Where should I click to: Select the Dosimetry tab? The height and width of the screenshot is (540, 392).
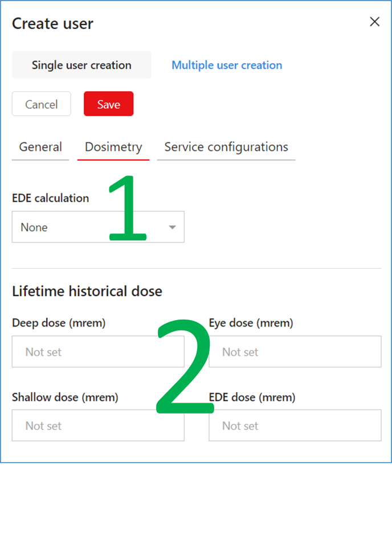coord(113,147)
